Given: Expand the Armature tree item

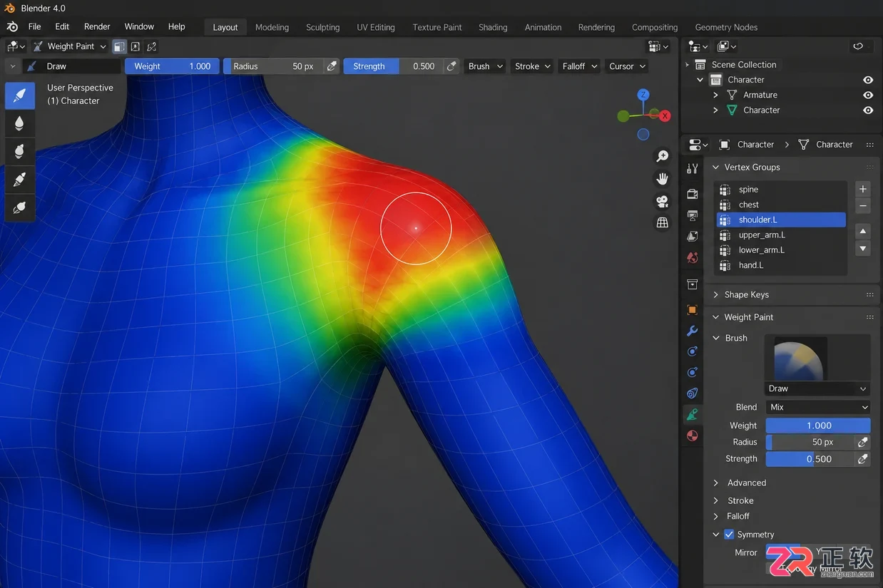Looking at the screenshot, I should tap(716, 95).
